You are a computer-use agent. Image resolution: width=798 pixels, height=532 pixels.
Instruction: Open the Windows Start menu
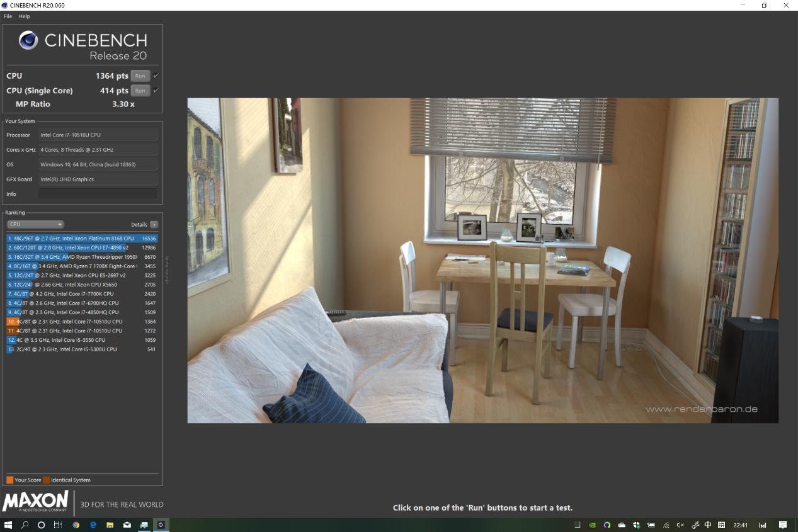(x=8, y=524)
